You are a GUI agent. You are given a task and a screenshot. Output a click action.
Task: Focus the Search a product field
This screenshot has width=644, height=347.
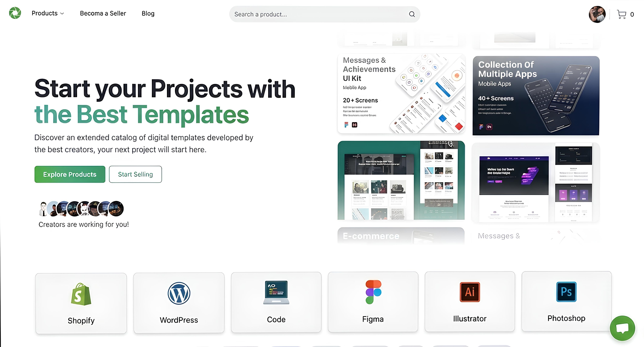tap(325, 14)
